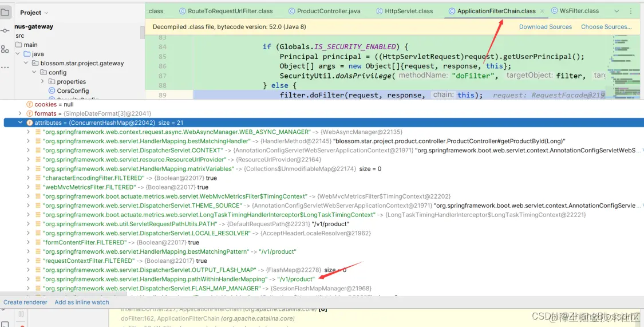Expand the properties package

(x=42, y=81)
